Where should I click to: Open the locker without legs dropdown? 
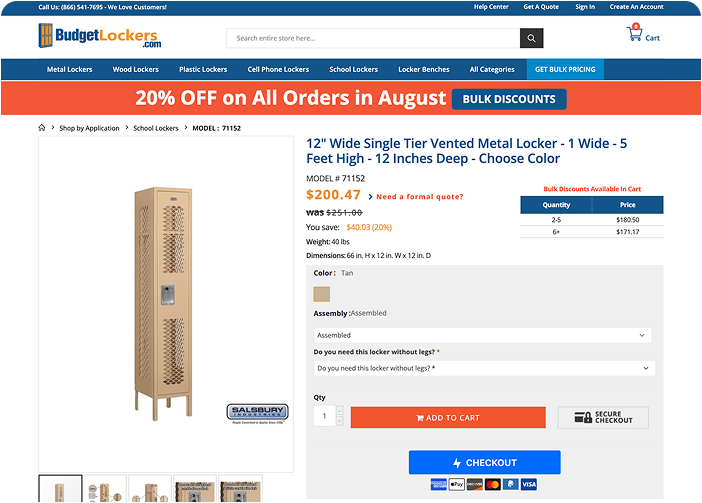pyautogui.click(x=484, y=368)
